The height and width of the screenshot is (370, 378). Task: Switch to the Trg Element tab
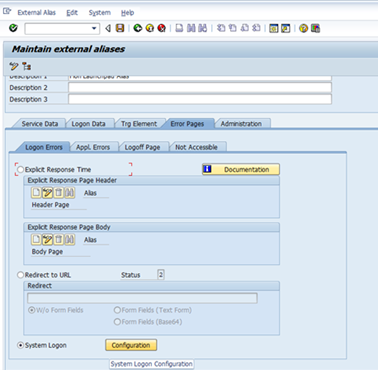pos(139,124)
